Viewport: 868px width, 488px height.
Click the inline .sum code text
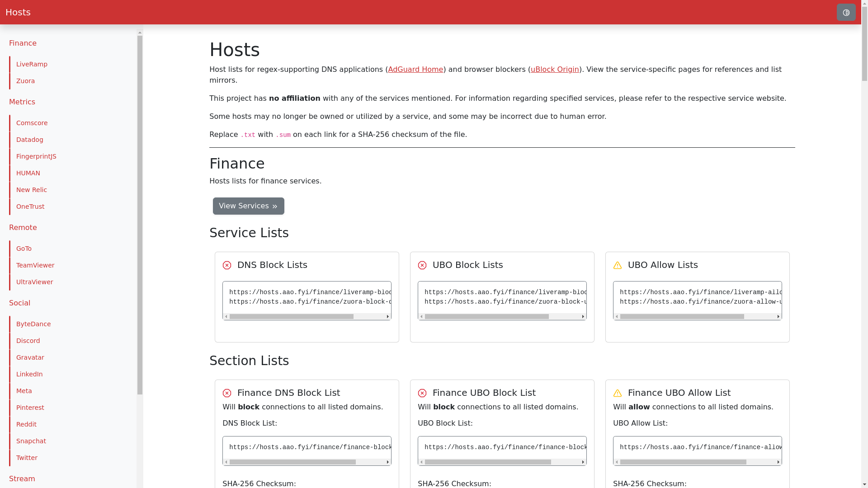click(x=283, y=135)
